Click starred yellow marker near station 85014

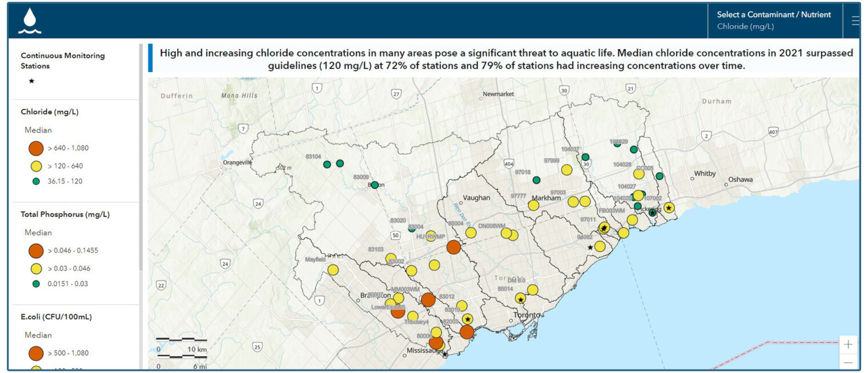click(x=520, y=298)
